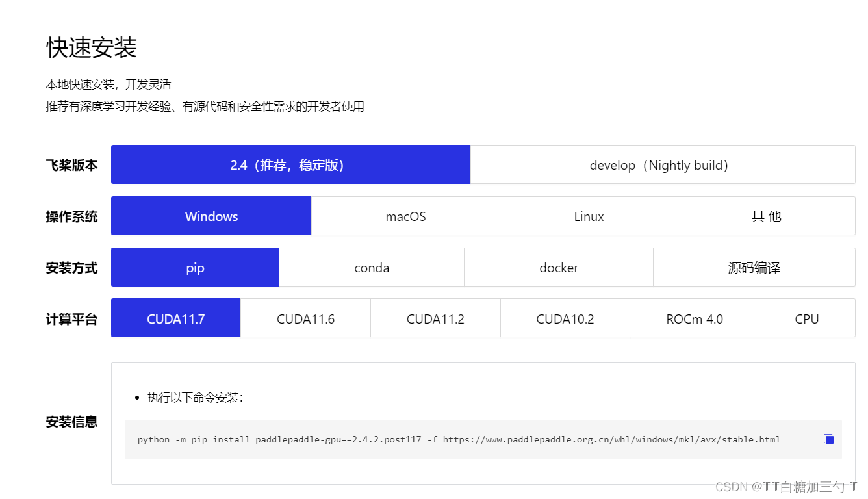
Task: Choose docker as the install method
Action: [x=559, y=267]
